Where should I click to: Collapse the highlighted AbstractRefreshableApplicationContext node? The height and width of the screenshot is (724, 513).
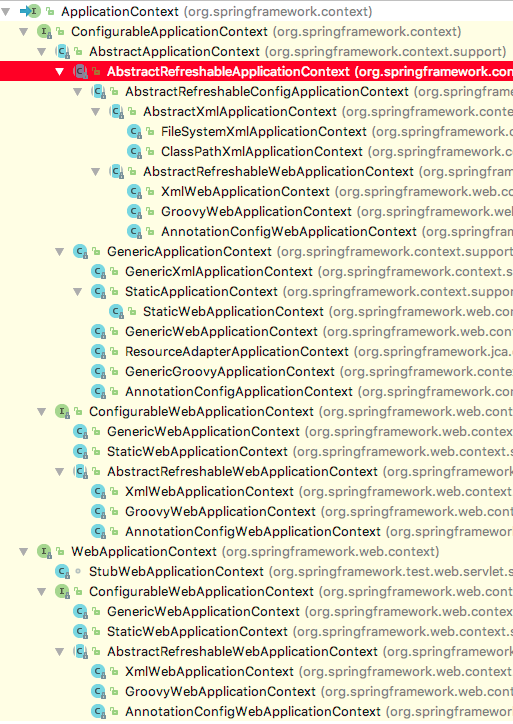click(60, 72)
